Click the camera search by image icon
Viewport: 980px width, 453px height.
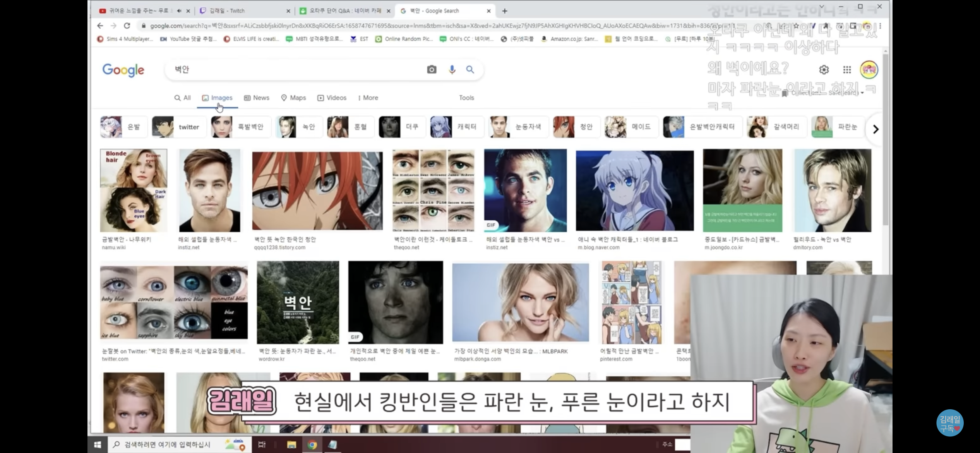tap(432, 70)
